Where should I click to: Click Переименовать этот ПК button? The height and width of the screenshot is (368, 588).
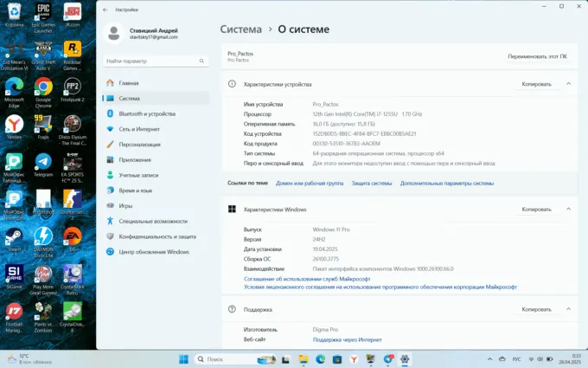(537, 56)
